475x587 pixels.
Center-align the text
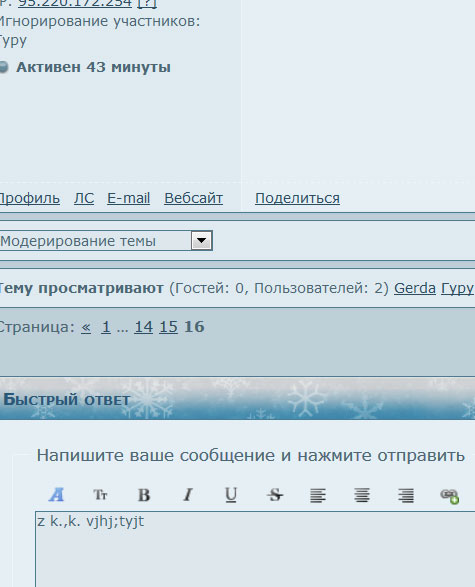tap(362, 495)
